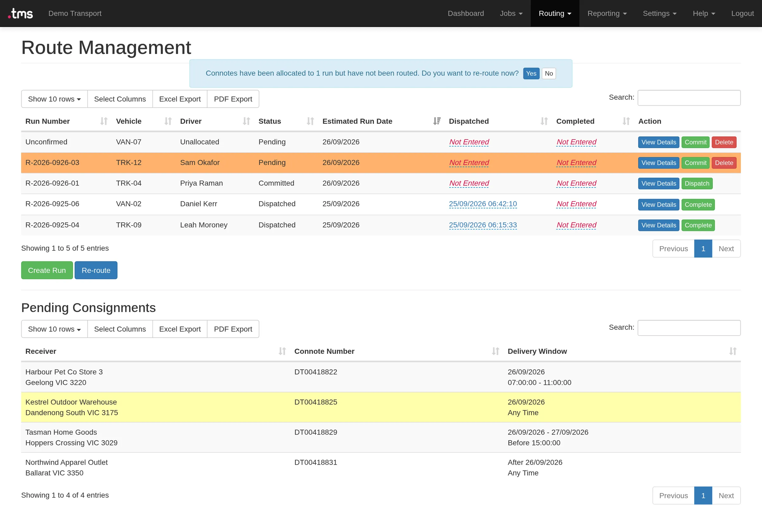This screenshot has height=532, width=762.
Task: Click Not Entered completed for Daniel Kerr run
Action: coord(576,204)
